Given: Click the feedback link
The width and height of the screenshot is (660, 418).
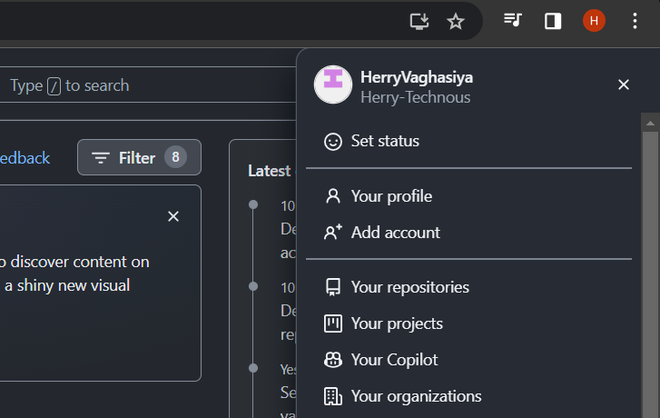Looking at the screenshot, I should 24,157.
